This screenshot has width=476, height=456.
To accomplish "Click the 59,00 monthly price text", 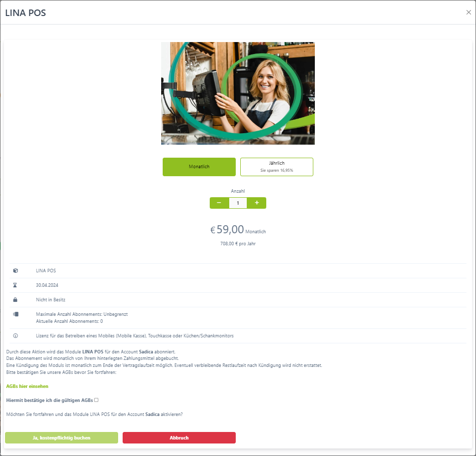I will point(227,230).
